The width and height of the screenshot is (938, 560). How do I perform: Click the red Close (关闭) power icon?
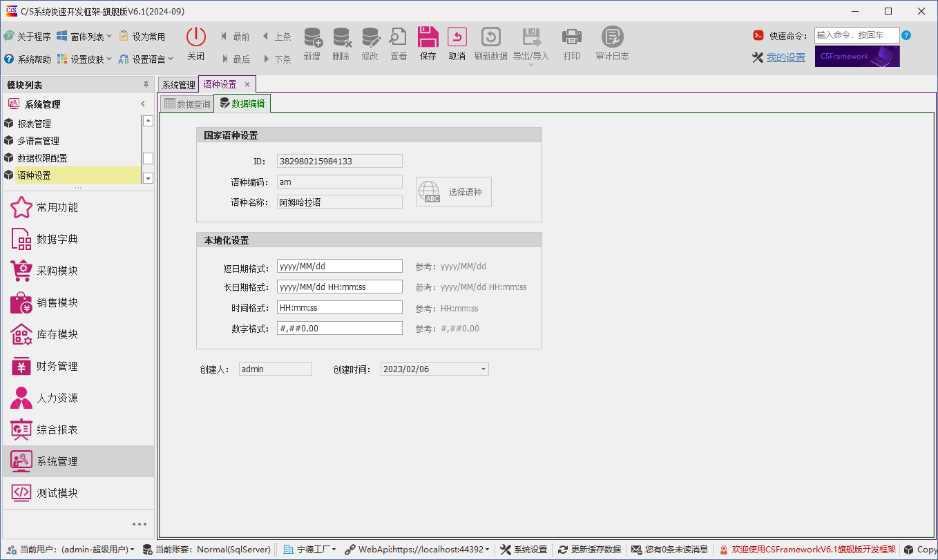(x=196, y=37)
